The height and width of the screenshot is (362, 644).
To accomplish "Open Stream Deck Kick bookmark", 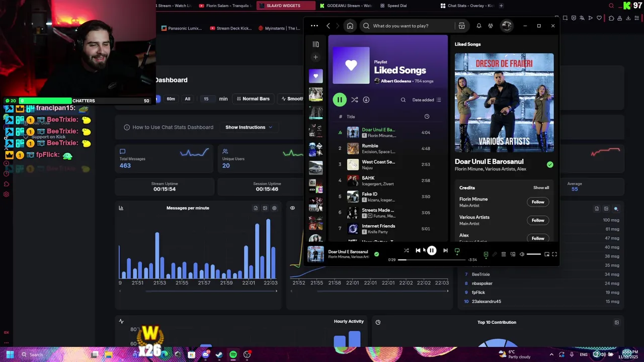I will click(x=230, y=28).
